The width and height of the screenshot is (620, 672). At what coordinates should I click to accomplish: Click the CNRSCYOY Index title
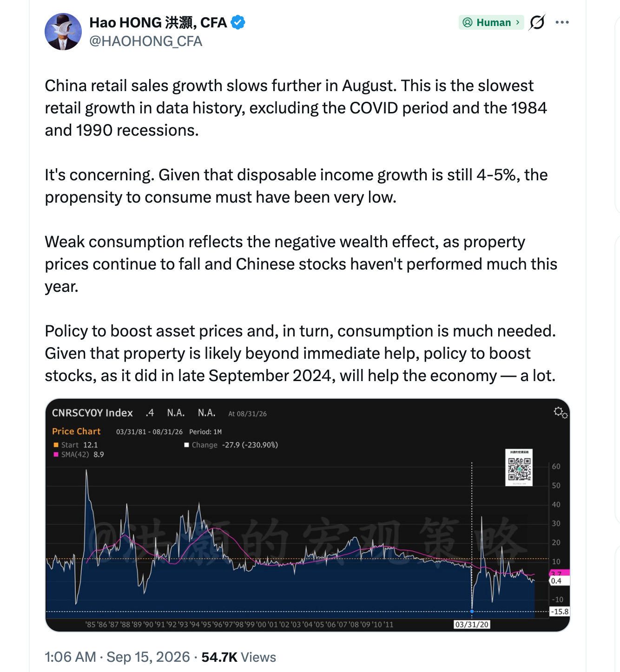92,413
